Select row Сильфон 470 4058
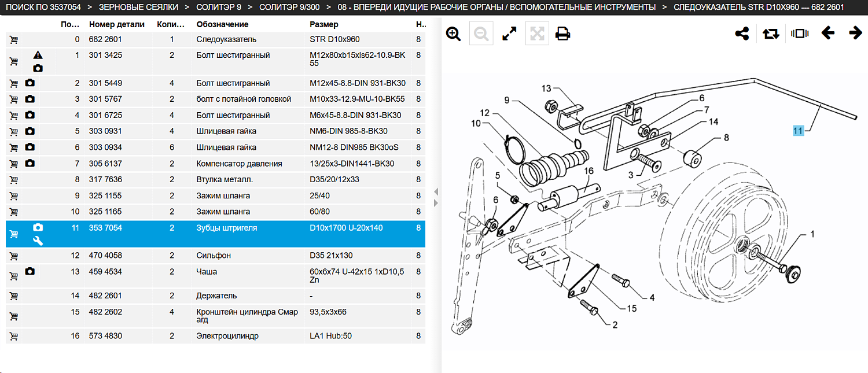This screenshot has height=373, width=868. tap(215, 256)
